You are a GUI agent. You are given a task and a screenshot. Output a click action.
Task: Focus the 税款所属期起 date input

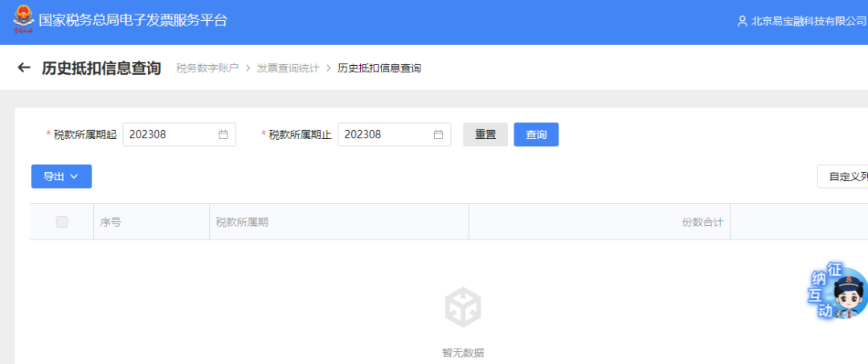[179, 134]
